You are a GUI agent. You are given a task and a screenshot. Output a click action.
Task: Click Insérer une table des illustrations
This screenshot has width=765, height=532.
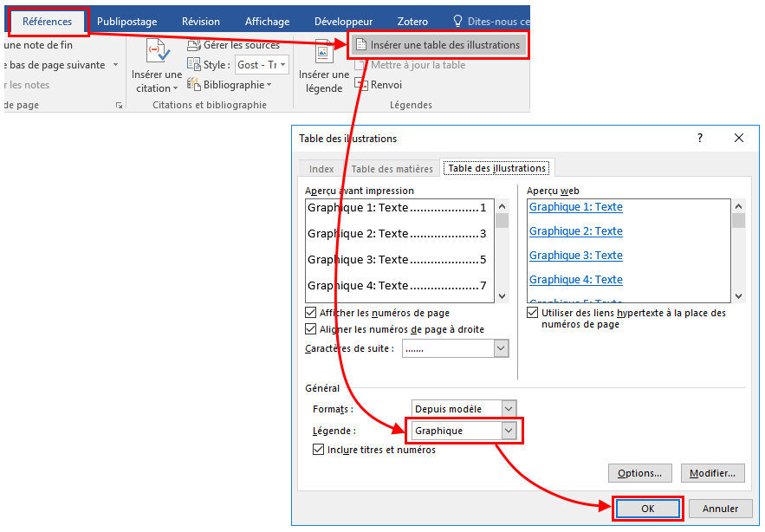(x=438, y=45)
